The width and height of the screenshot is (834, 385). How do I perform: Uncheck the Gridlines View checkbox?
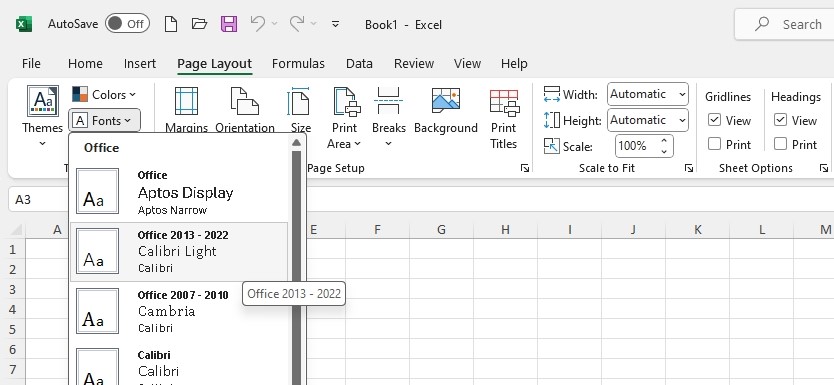tap(714, 120)
